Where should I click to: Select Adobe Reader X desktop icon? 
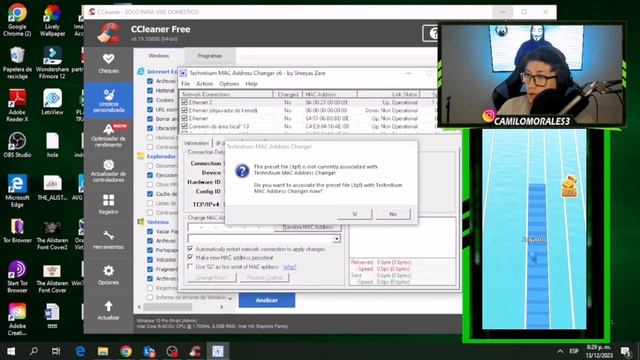pyautogui.click(x=17, y=105)
